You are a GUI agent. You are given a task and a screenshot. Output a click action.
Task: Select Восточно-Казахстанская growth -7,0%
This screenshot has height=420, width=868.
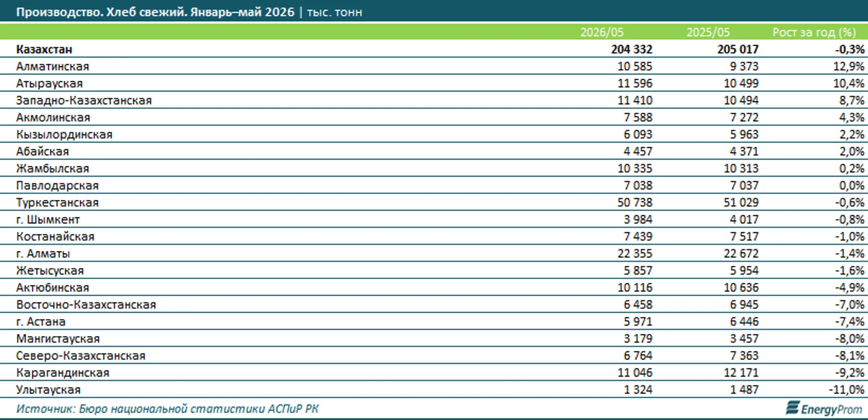coord(850,305)
